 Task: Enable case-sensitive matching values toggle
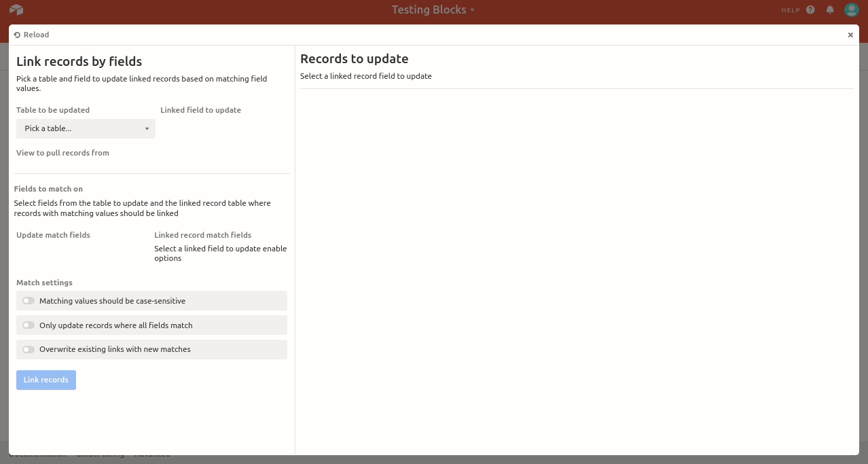pos(29,301)
